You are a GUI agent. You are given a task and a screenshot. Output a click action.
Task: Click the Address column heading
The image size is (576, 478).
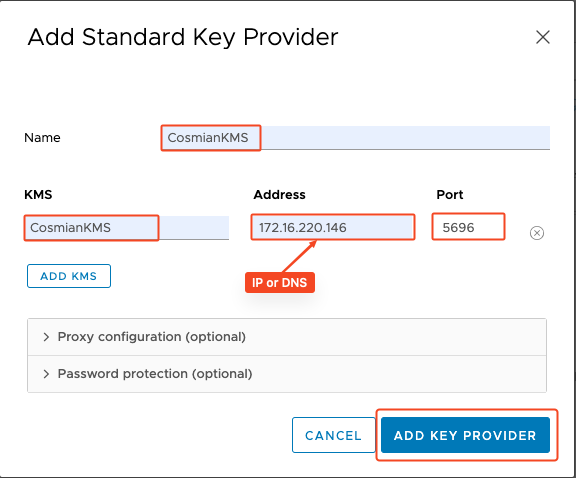280,194
